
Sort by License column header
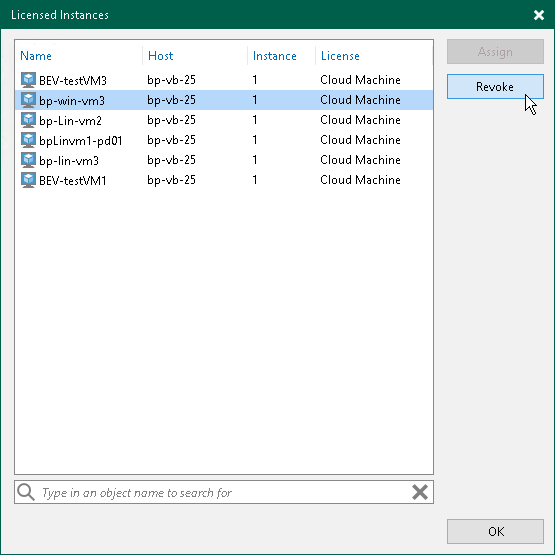click(340, 56)
